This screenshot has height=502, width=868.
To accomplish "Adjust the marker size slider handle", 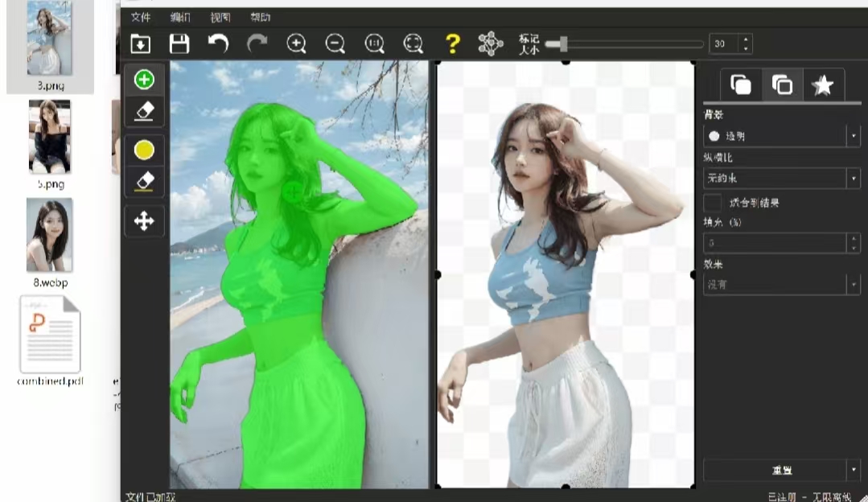I will (x=563, y=44).
